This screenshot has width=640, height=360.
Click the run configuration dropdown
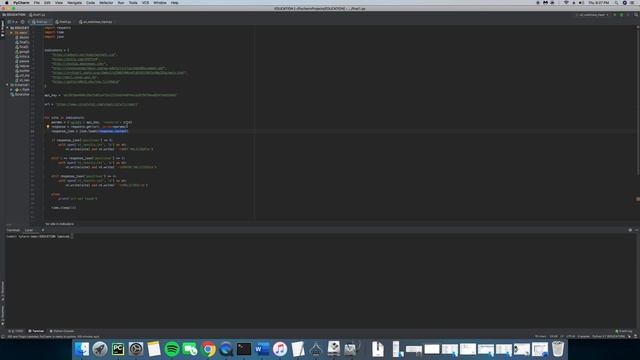[x=593, y=15]
